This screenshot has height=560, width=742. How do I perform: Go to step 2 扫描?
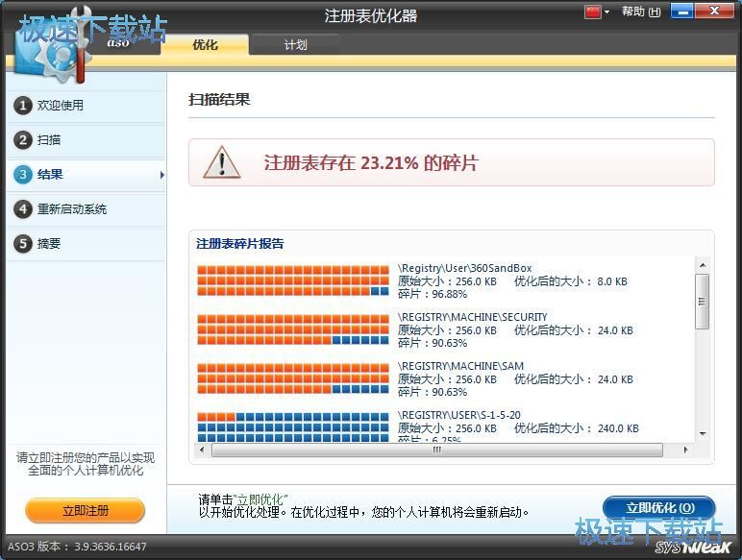[x=86, y=140]
